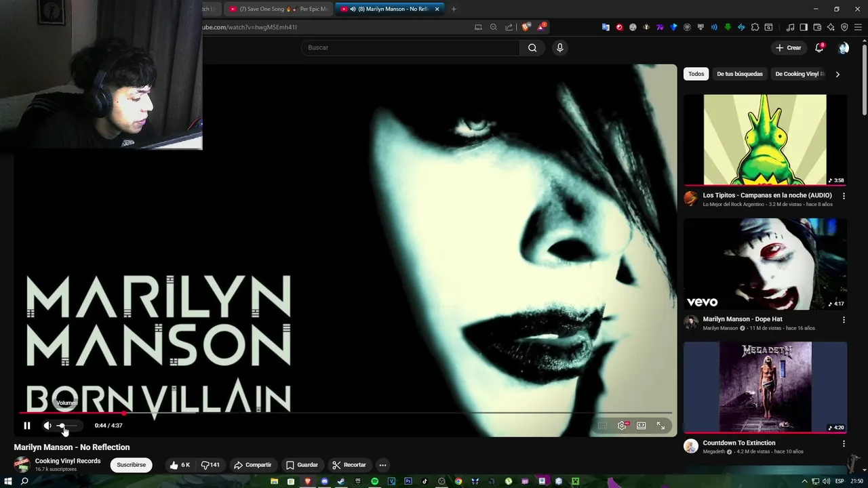
Task: Toggle theater mode in the player
Action: click(641, 426)
